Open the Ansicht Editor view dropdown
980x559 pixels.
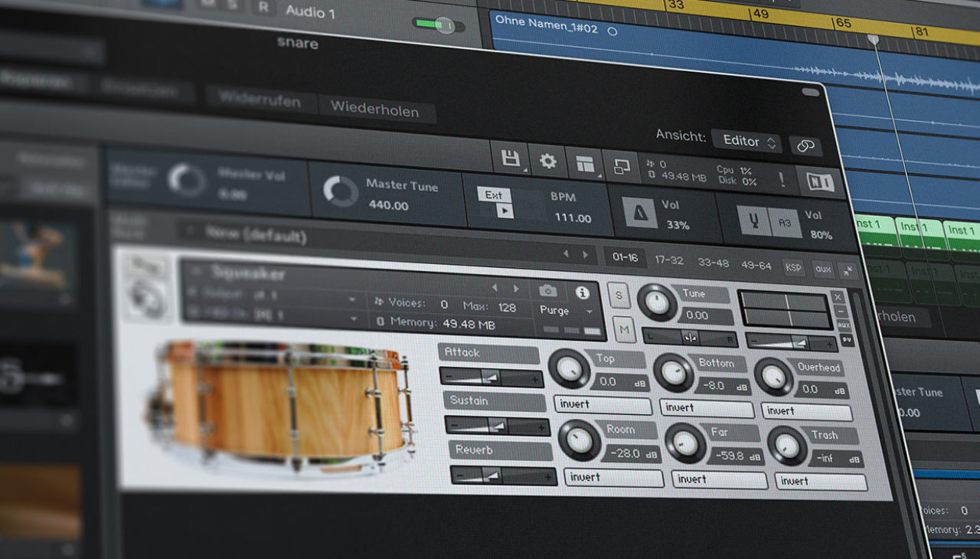click(x=746, y=142)
